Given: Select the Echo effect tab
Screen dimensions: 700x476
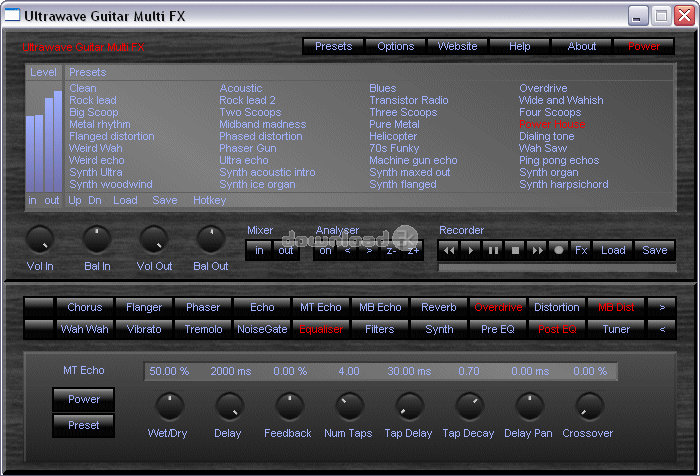Looking at the screenshot, I should point(262,307).
